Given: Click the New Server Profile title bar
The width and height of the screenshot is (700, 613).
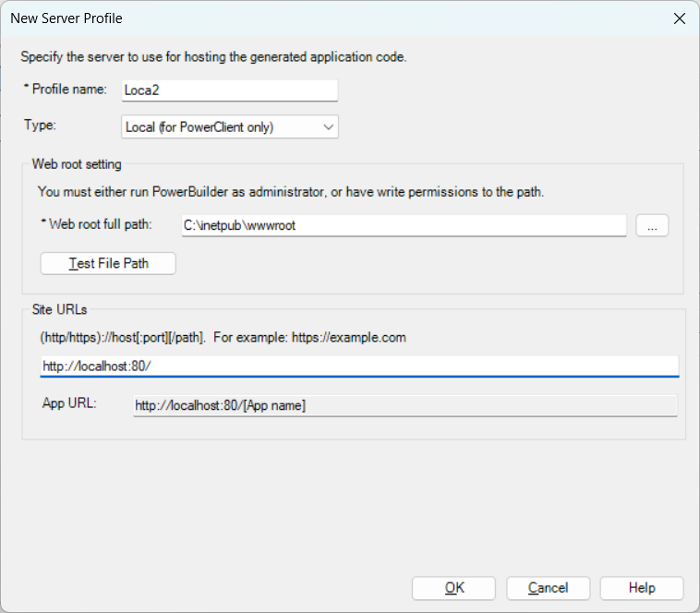Looking at the screenshot, I should coord(277,18).
